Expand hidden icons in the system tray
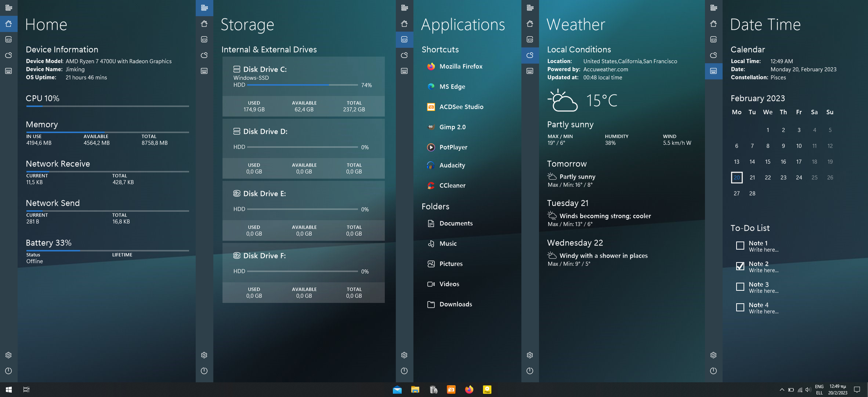868x397 pixels. coord(781,389)
